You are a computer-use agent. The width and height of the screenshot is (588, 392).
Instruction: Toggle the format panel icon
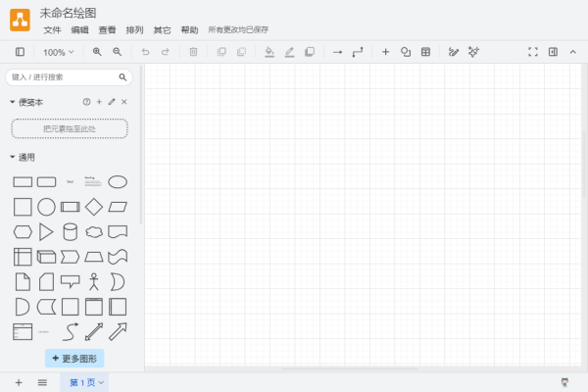pos(553,52)
